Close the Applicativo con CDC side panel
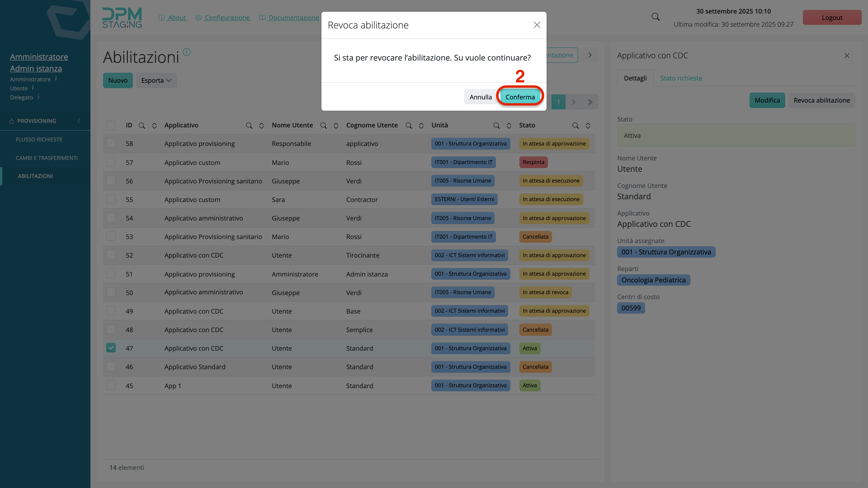The width and height of the screenshot is (868, 488). tap(847, 56)
